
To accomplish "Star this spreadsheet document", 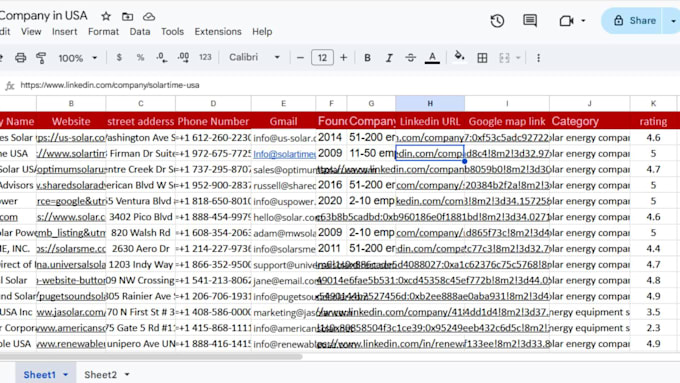I will coord(106,16).
